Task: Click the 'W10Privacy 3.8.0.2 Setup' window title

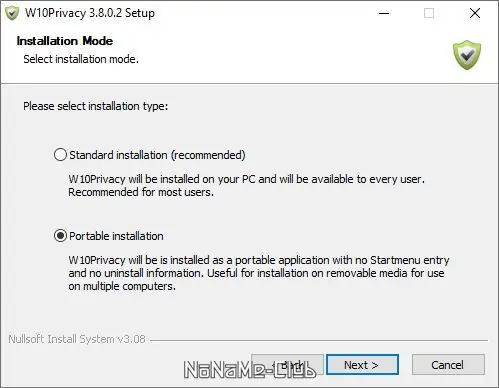Action: point(90,13)
